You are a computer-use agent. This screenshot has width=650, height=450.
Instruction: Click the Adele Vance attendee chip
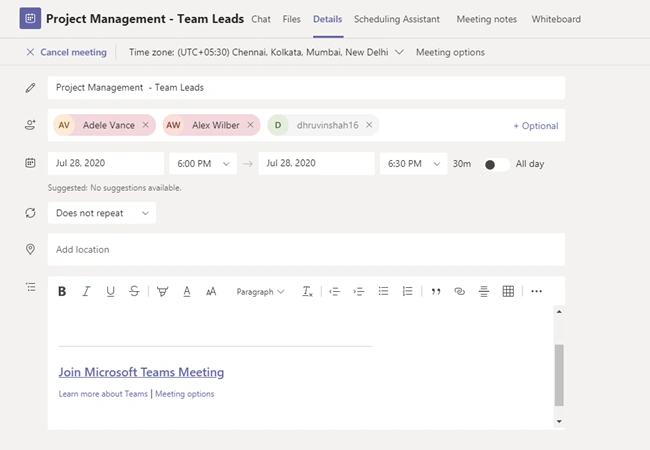click(x=104, y=125)
